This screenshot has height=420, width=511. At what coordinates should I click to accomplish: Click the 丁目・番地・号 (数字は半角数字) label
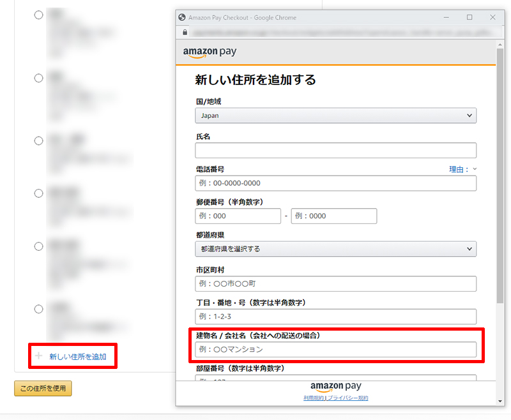coord(251,303)
